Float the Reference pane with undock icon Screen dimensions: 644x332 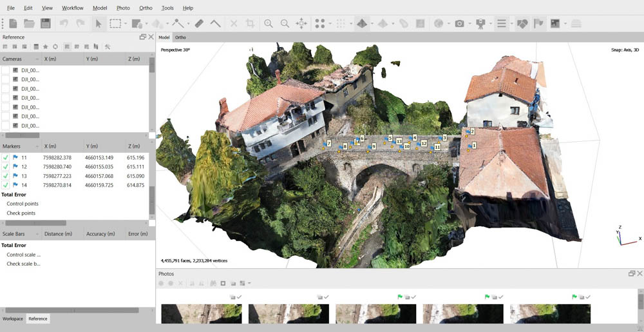(x=142, y=37)
